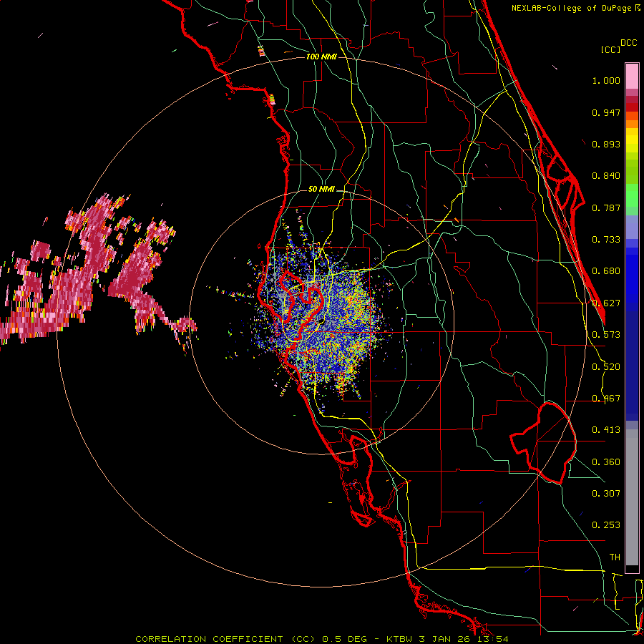Click the 0.360 color scale value
The image size is (644, 644).
[x=606, y=462]
